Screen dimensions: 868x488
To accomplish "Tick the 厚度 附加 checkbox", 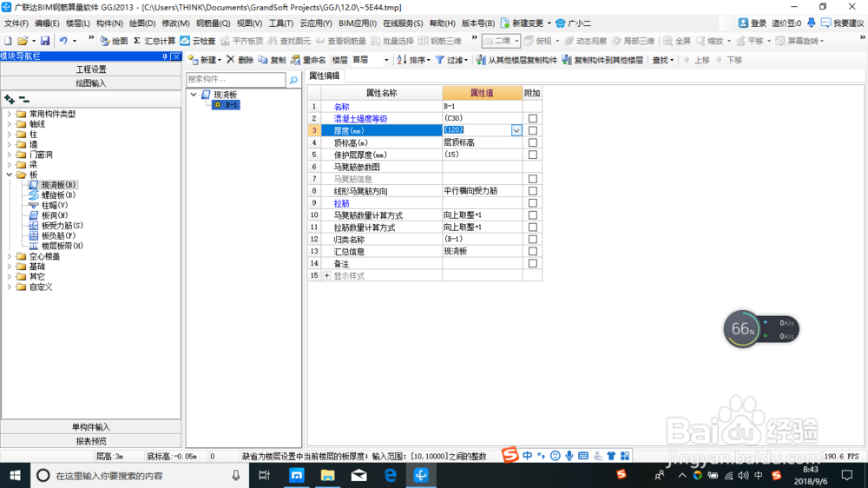I will click(x=533, y=131).
